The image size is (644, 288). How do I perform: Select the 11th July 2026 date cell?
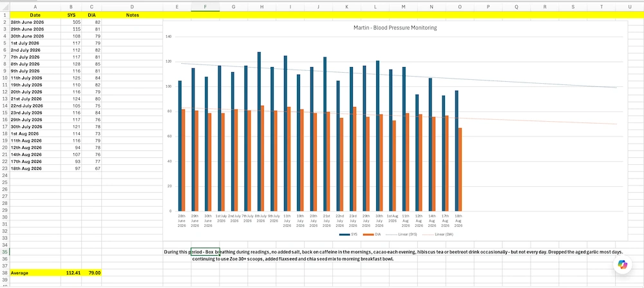[35, 78]
